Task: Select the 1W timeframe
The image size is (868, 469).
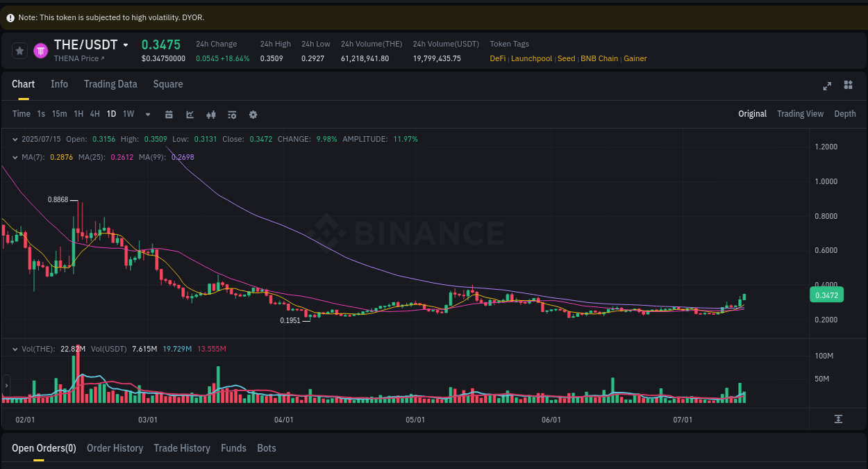Action: 128,114
